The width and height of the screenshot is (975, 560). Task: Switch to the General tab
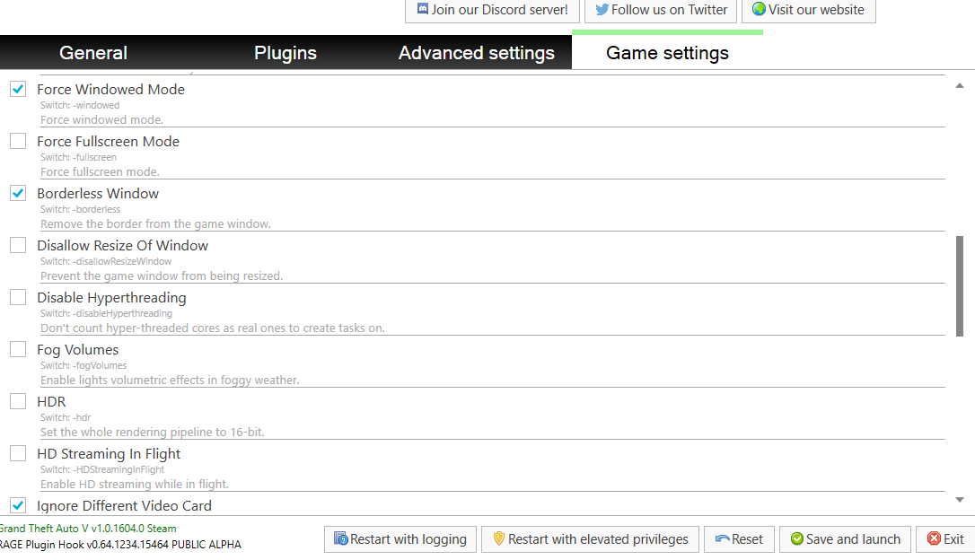point(93,53)
